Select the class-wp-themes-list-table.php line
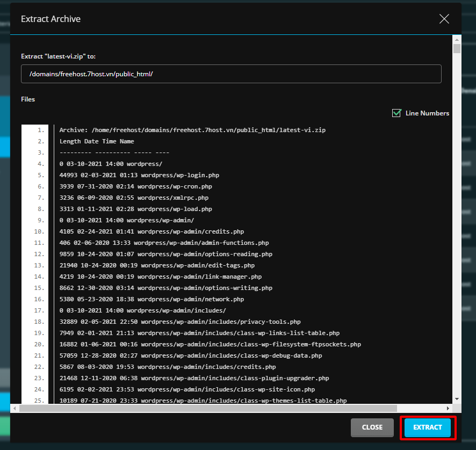476x450 pixels. click(203, 401)
